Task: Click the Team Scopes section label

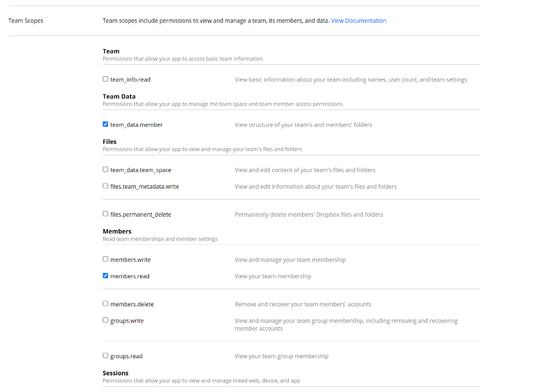Action: (x=26, y=21)
